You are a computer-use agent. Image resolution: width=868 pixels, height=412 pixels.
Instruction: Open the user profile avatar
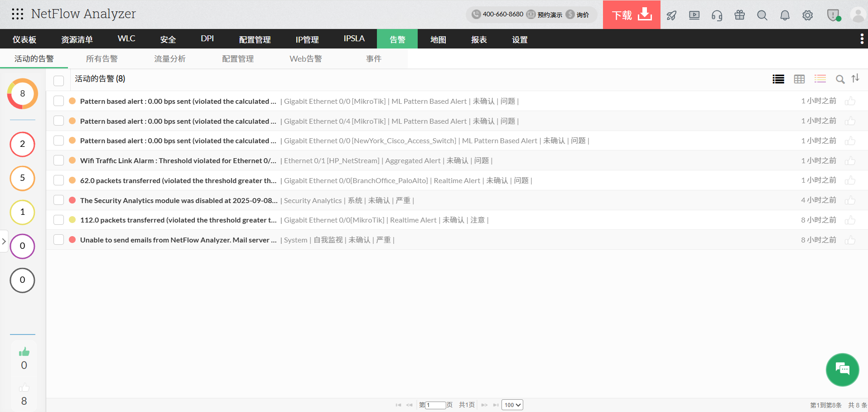858,15
